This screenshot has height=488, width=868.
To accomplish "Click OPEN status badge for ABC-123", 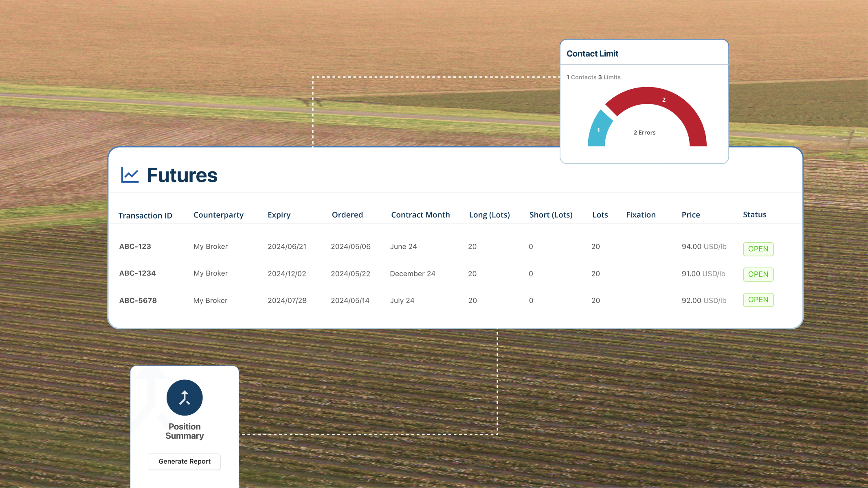I will point(758,249).
